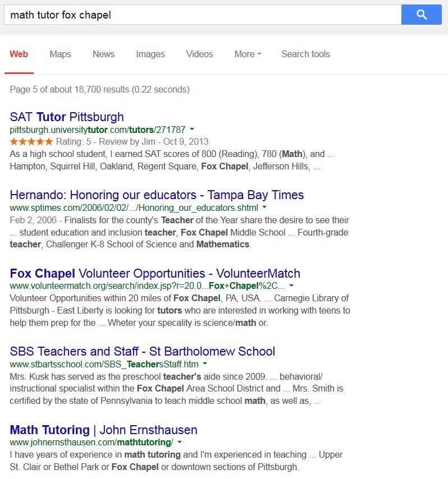The width and height of the screenshot is (448, 479).
Task: Click the search box with 'math tutor fox chapel'
Action: coord(203,15)
